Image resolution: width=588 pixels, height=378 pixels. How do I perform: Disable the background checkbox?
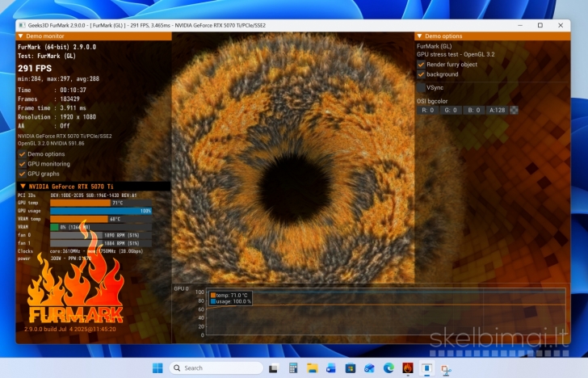421,74
